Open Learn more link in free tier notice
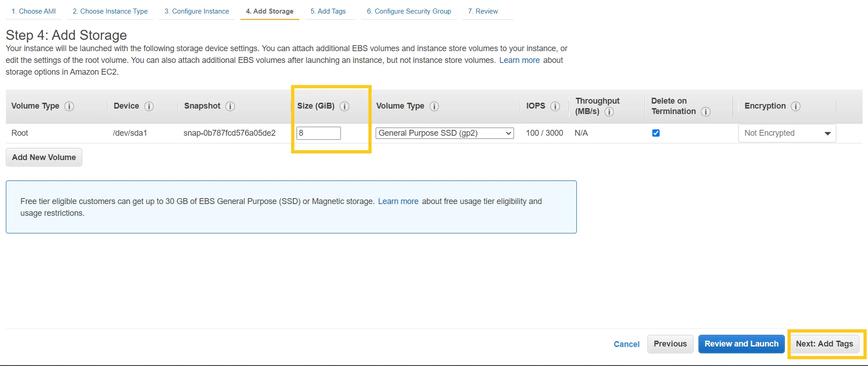The width and height of the screenshot is (868, 366). [x=398, y=201]
